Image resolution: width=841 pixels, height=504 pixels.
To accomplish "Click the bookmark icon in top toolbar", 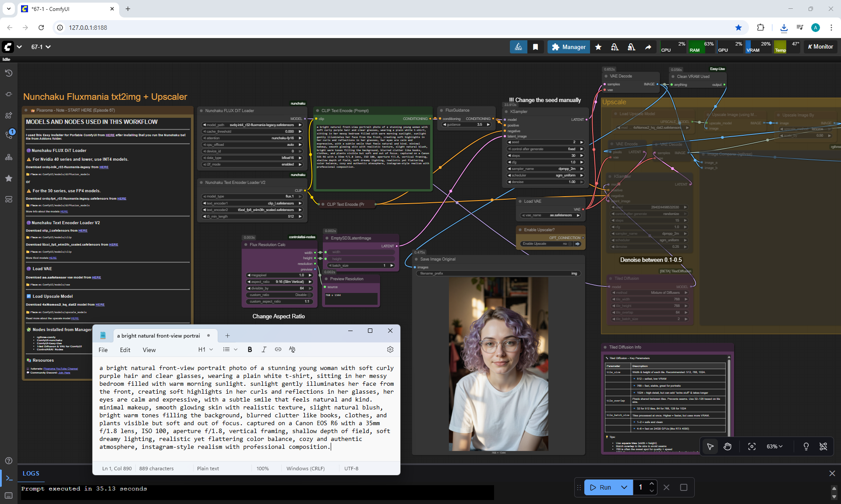I will [x=535, y=47].
